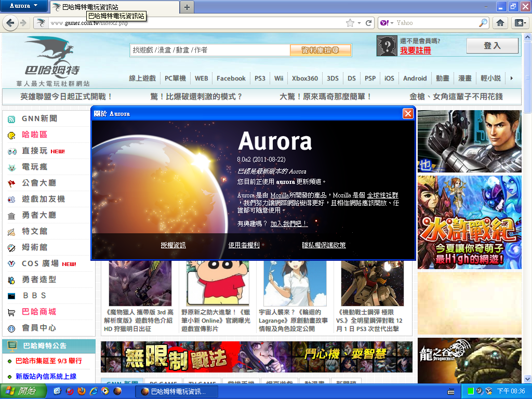This screenshot has height=399, width=532.
Task: Click the 我要註冊 registration link
Action: [x=415, y=50]
